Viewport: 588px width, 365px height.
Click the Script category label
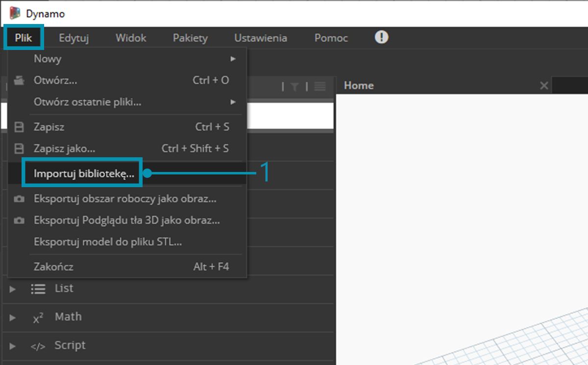coord(70,345)
